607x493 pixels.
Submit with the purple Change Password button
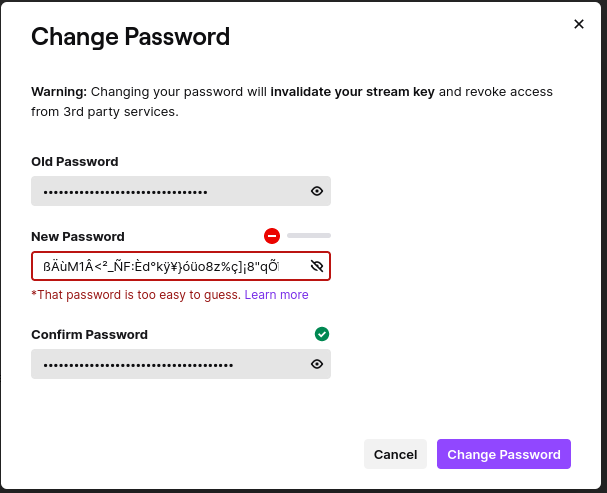[504, 454]
